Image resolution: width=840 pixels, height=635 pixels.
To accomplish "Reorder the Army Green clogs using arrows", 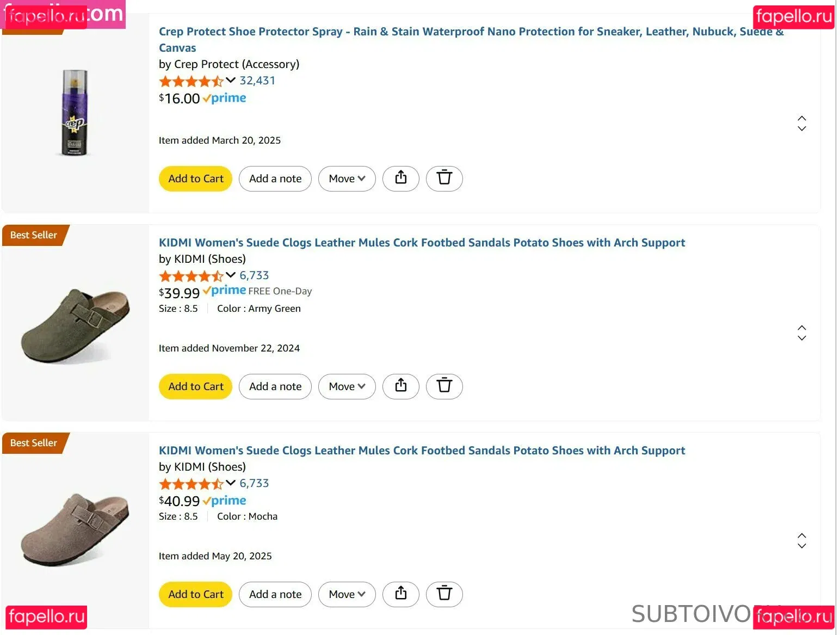I will click(x=801, y=332).
